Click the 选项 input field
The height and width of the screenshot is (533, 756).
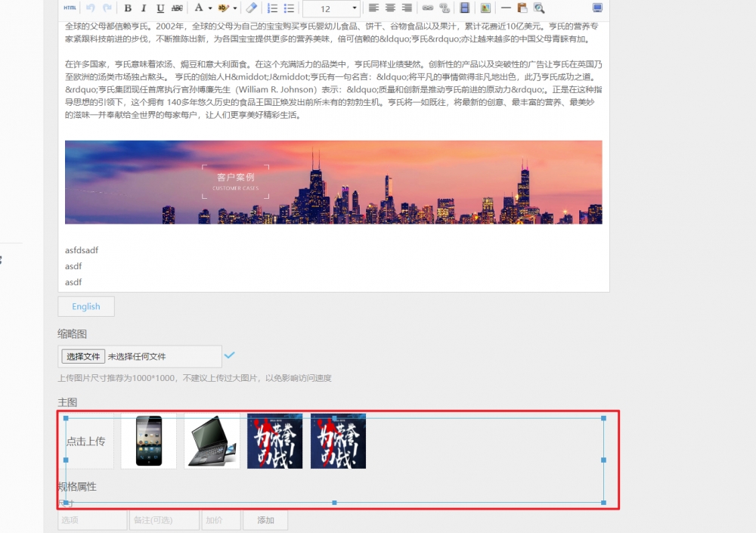92,520
